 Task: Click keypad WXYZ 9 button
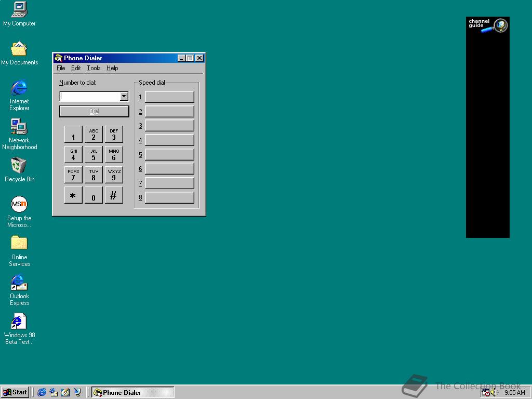(x=114, y=175)
